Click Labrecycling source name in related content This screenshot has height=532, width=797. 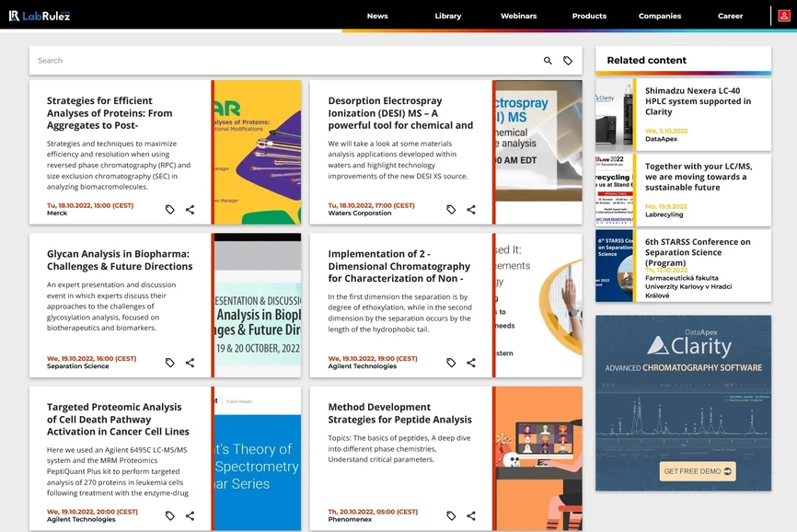pos(664,214)
